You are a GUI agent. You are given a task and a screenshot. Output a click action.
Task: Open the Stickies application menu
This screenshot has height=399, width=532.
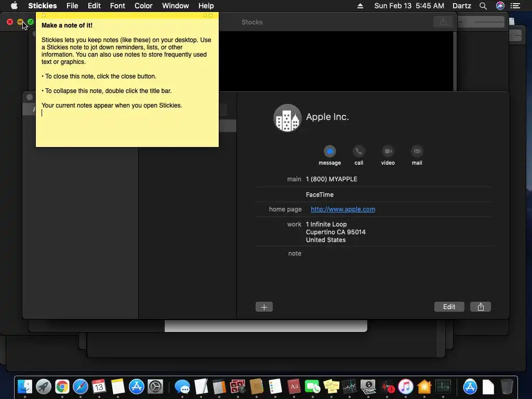[x=43, y=6]
